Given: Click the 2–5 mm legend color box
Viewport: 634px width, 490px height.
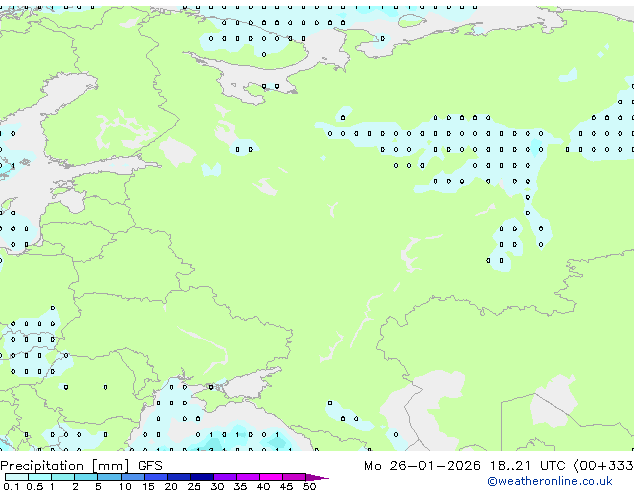Looking at the screenshot, I should pyautogui.click(x=86, y=477).
